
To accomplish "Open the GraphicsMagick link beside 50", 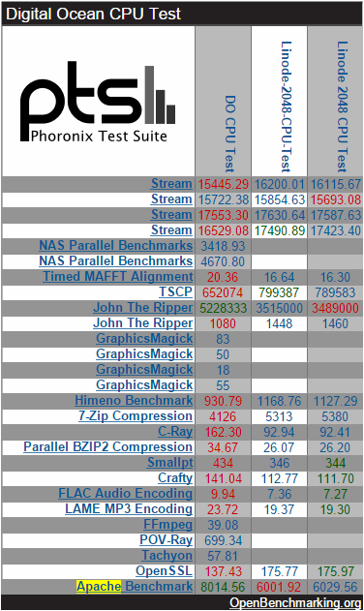I will tap(144, 353).
